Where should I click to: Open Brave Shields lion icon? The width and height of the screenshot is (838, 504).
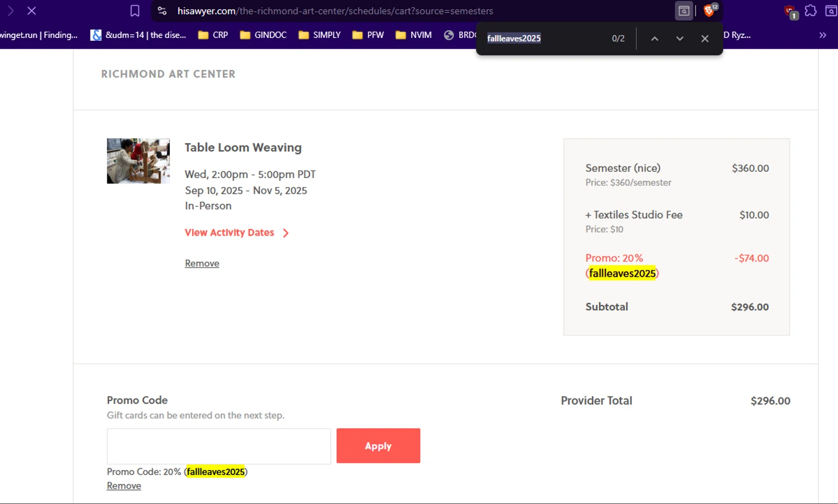coord(710,10)
